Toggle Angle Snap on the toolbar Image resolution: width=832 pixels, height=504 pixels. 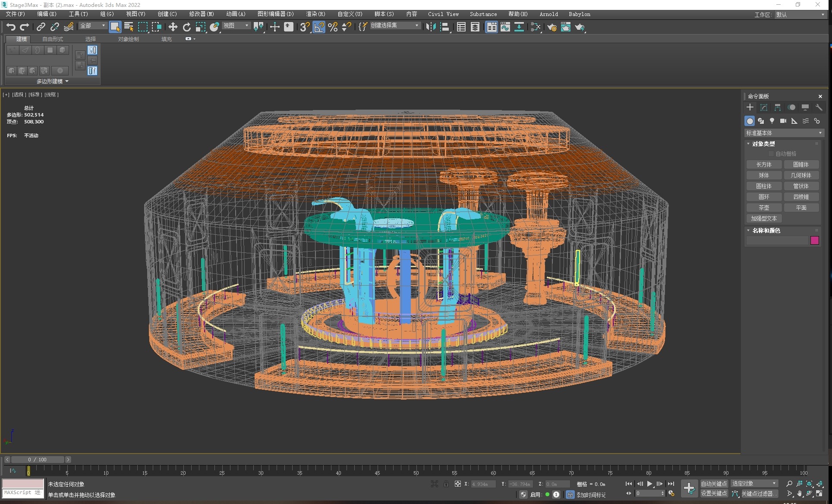click(319, 27)
